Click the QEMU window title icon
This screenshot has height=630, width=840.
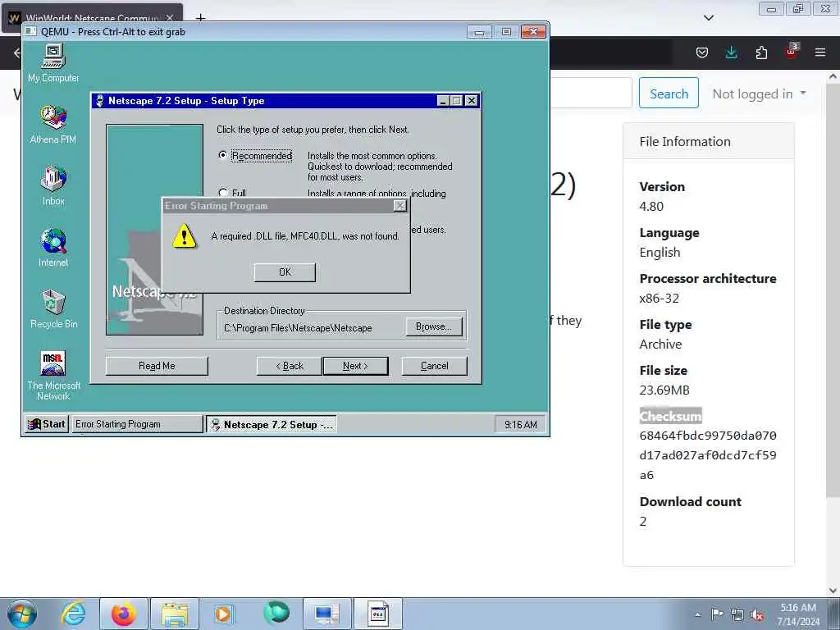(x=31, y=32)
